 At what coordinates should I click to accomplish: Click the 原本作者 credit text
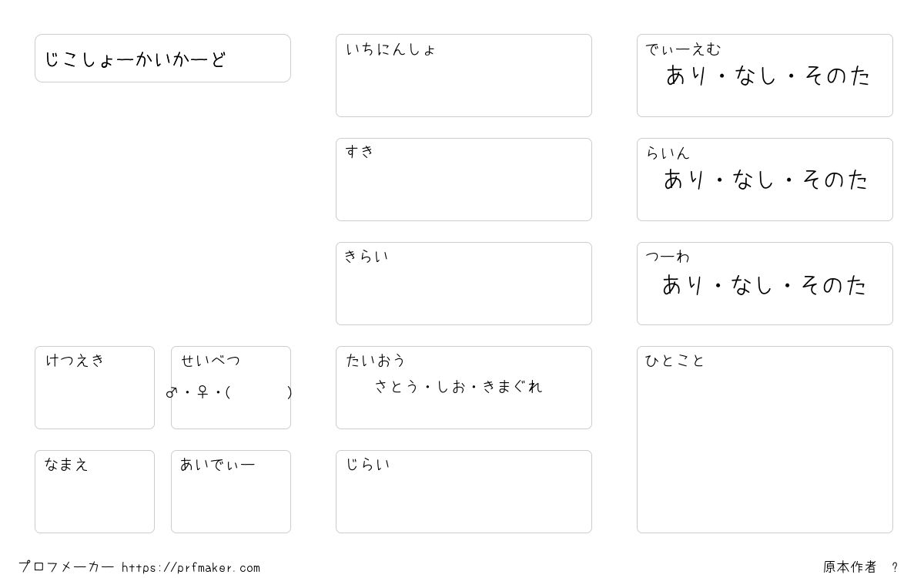(849, 567)
